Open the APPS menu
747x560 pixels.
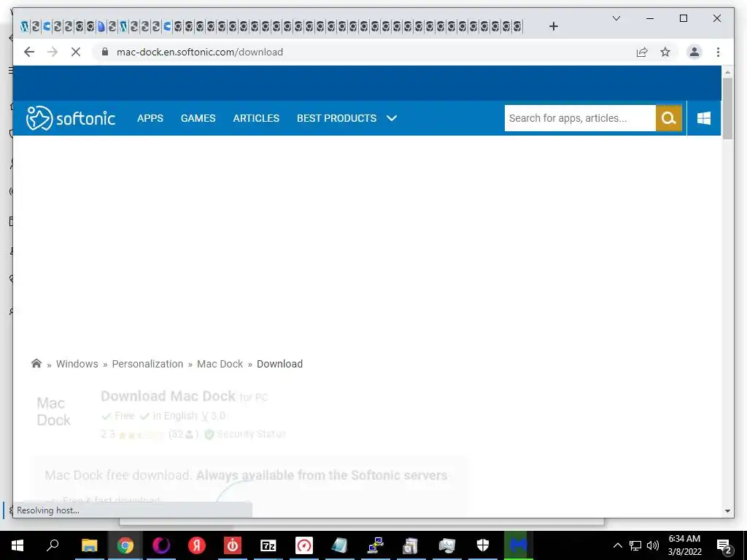150,118
